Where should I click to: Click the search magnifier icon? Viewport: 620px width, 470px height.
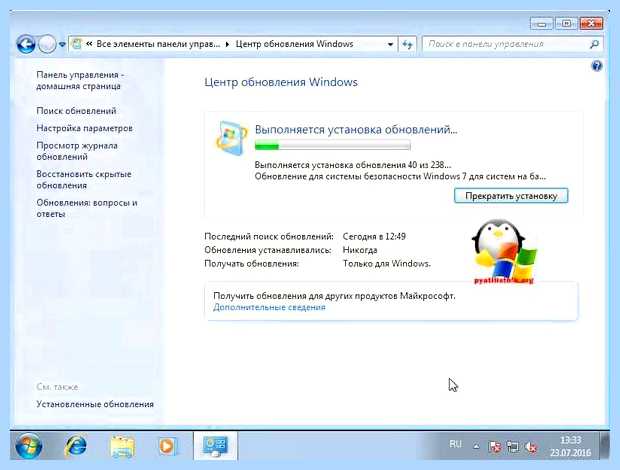coord(595,44)
